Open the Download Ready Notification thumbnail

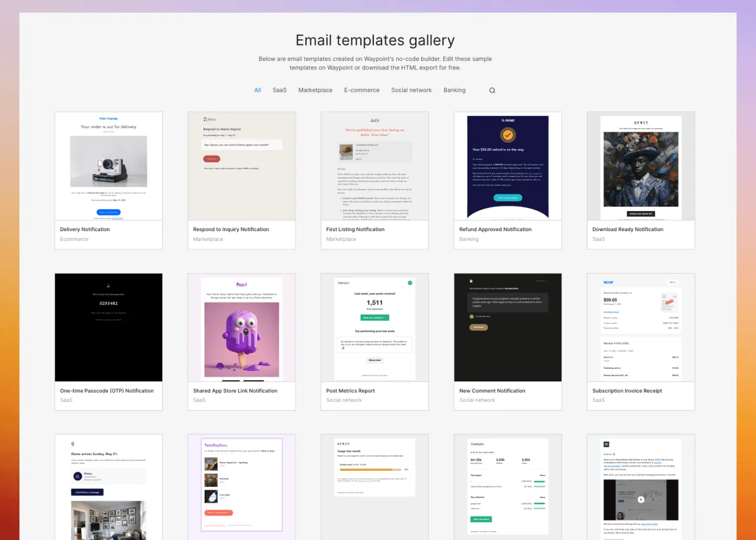click(641, 166)
